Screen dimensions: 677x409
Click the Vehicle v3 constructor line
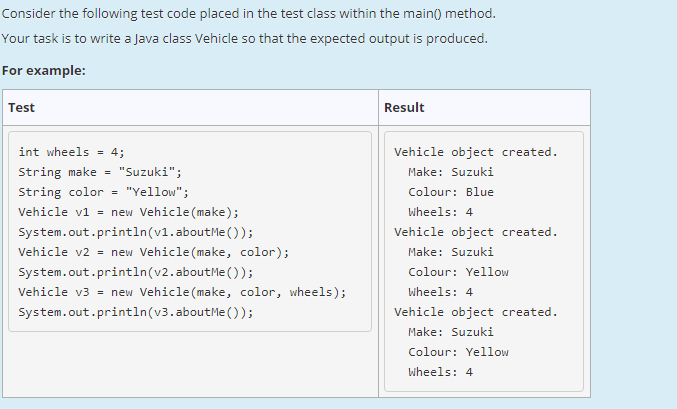182,292
